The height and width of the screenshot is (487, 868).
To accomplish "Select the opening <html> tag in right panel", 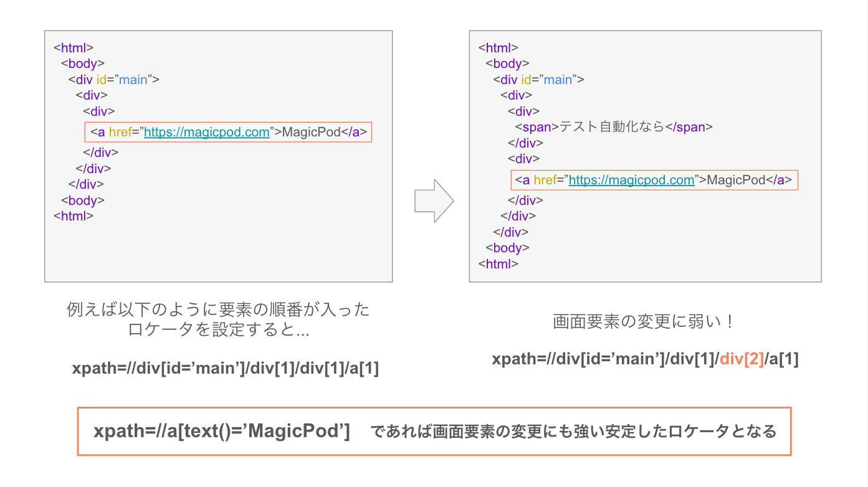I will click(497, 47).
